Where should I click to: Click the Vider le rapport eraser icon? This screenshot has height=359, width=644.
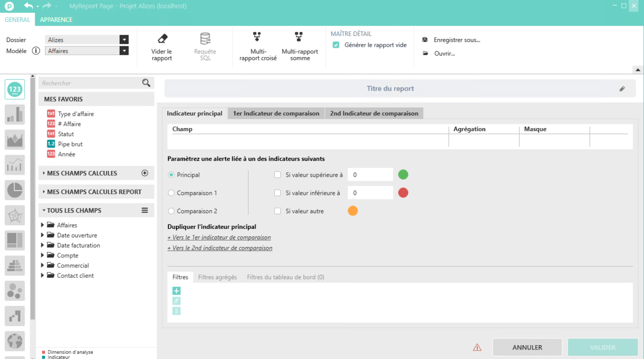pyautogui.click(x=162, y=39)
